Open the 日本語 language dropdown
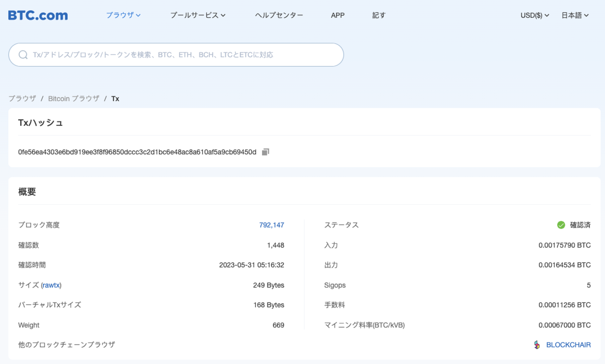605x364 pixels. coord(573,15)
